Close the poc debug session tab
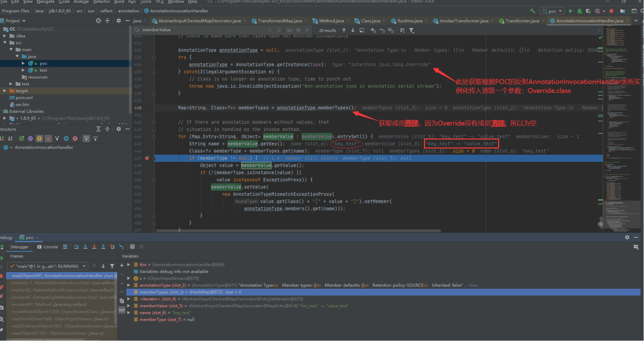This screenshot has width=644, height=341. (37, 237)
